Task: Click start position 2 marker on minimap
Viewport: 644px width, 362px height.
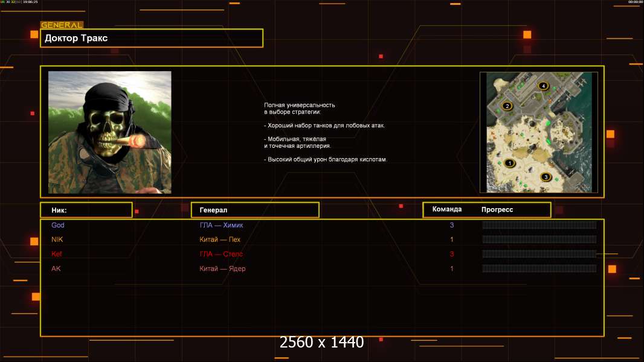Action: (x=507, y=106)
